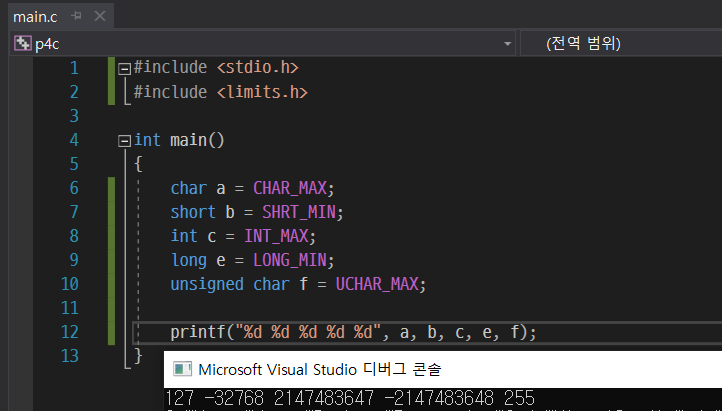Collapse the main() function at line 4
The image size is (722, 411).
tap(124, 141)
